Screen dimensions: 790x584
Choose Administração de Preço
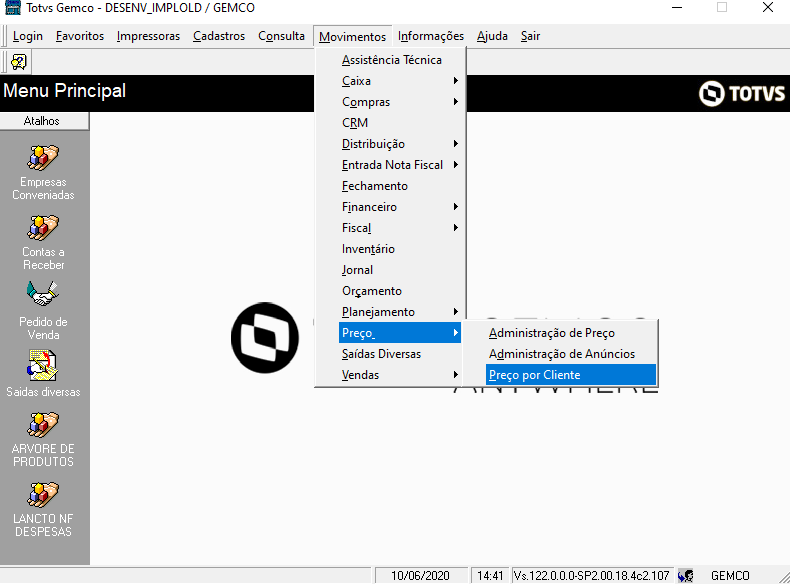[571, 333]
